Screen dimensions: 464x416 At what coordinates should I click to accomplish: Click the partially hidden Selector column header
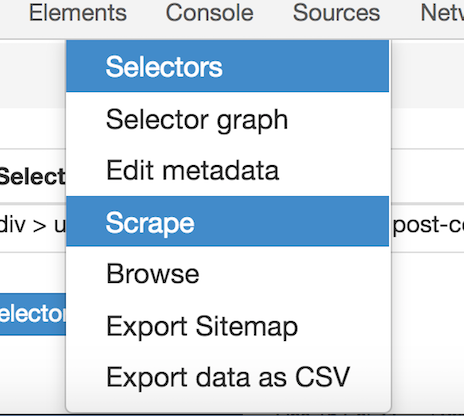32,177
